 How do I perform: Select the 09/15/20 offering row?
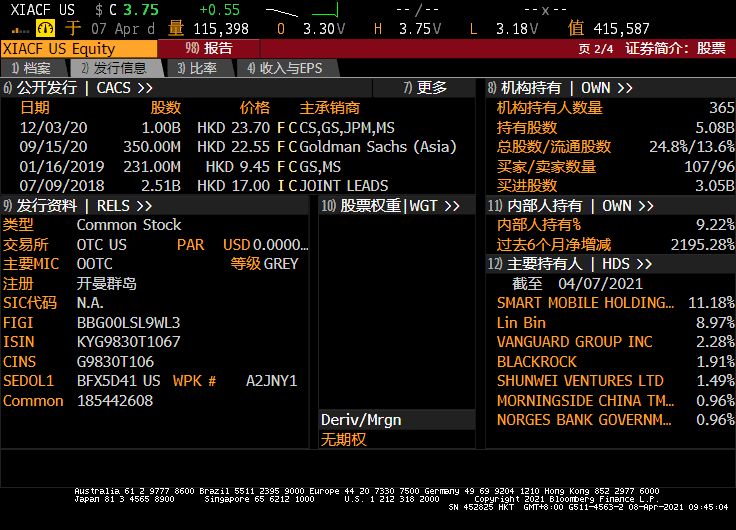tap(238, 147)
